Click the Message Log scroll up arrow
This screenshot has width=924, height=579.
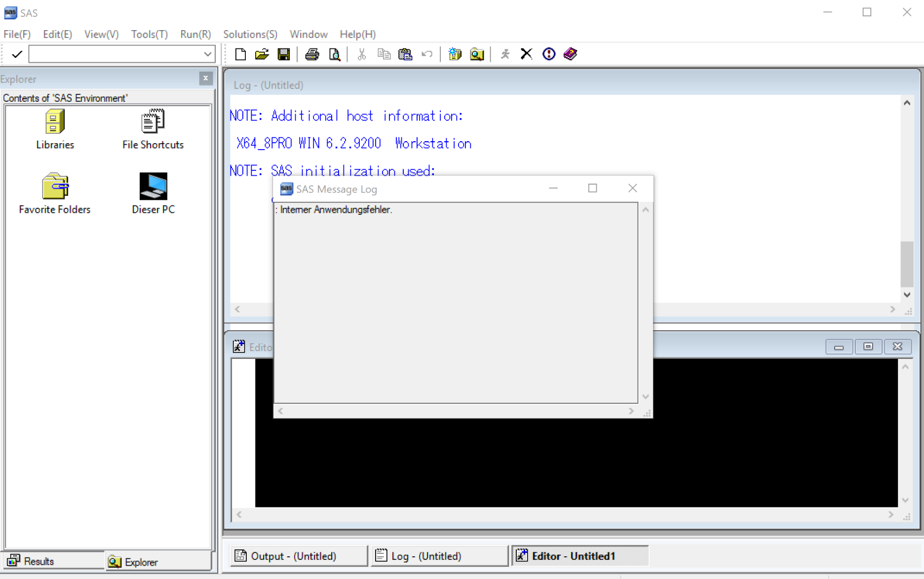tap(646, 210)
